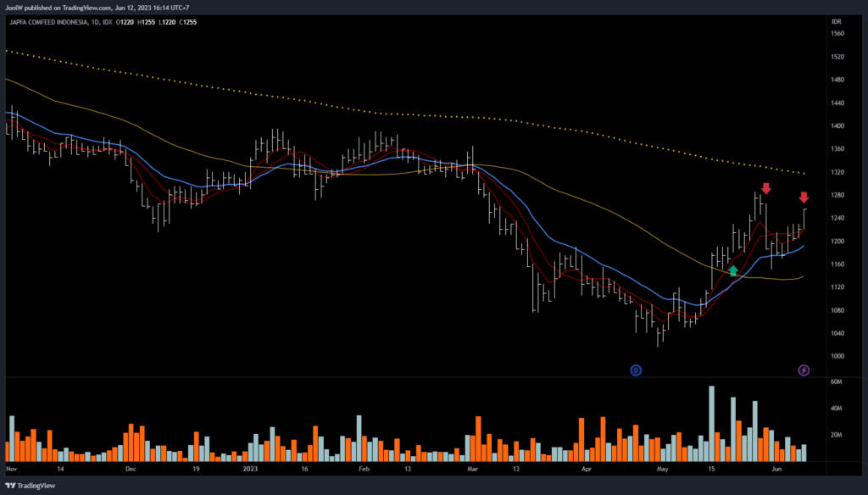868x495 pixels.
Task: Select the Jun label on time axis
Action: [x=776, y=468]
